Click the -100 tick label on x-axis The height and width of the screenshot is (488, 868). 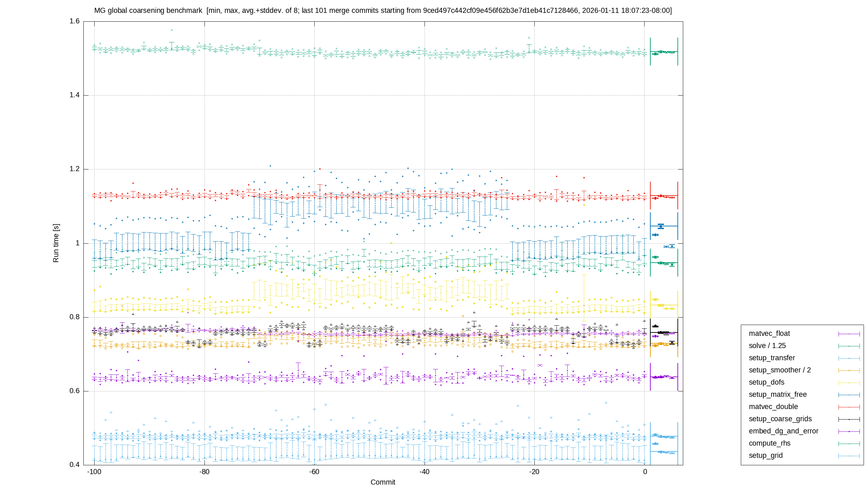(x=94, y=472)
